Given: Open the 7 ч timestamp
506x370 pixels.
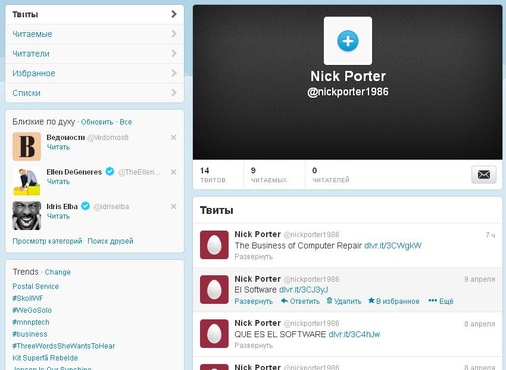Looking at the screenshot, I should click(x=490, y=235).
